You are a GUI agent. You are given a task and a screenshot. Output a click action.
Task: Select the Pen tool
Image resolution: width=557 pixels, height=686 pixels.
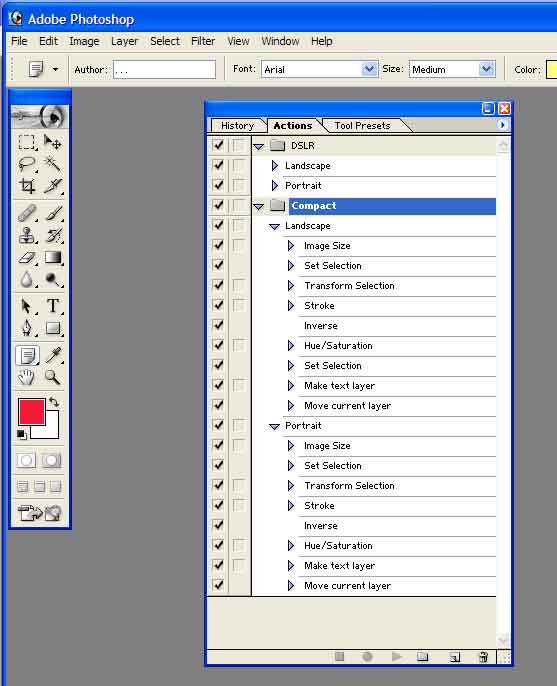(x=27, y=328)
